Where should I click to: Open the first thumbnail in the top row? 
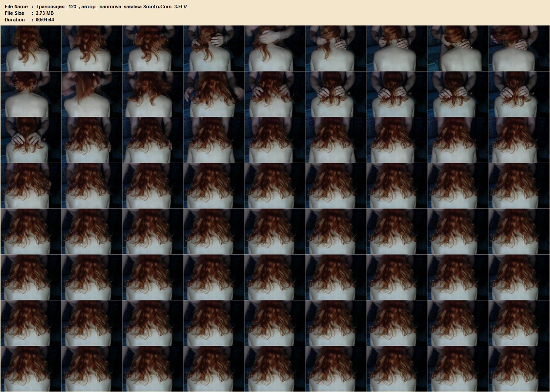pyautogui.click(x=31, y=48)
